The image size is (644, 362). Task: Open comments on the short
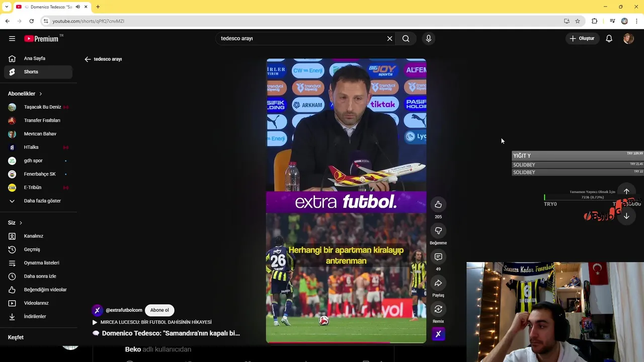(438, 257)
